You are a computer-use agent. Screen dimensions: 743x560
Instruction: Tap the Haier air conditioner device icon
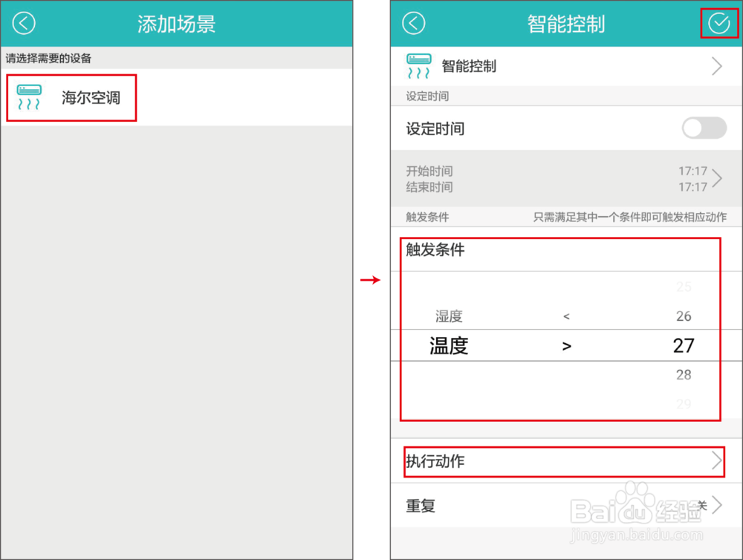click(28, 97)
